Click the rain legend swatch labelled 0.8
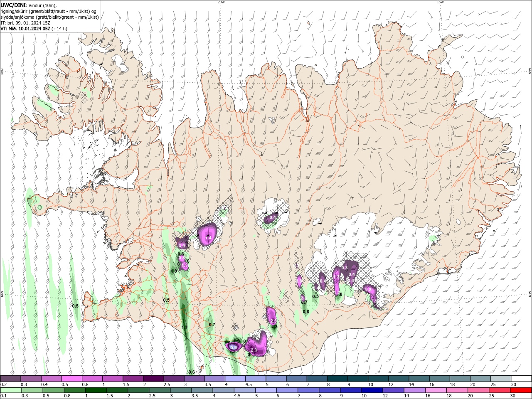532x399 pixels. pos(75,390)
